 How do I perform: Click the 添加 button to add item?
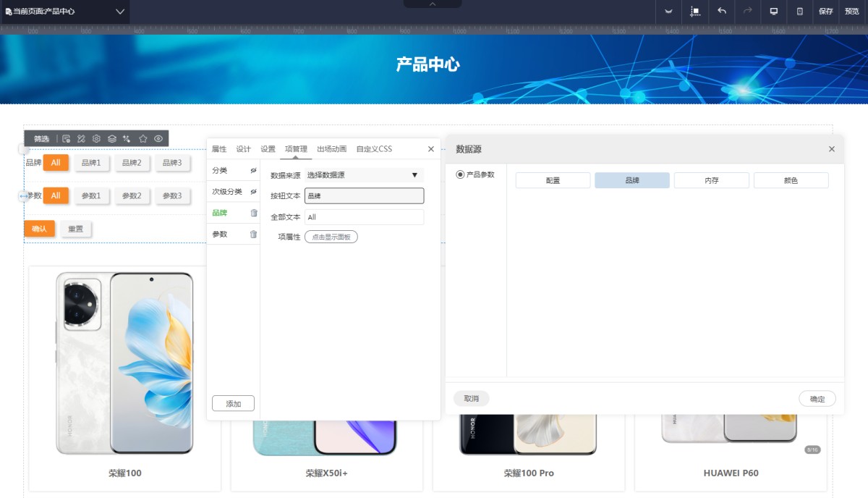(233, 404)
